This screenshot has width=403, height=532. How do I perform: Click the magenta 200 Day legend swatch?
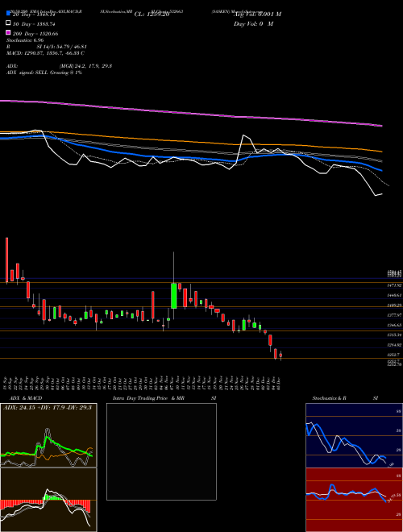pos(9,33)
